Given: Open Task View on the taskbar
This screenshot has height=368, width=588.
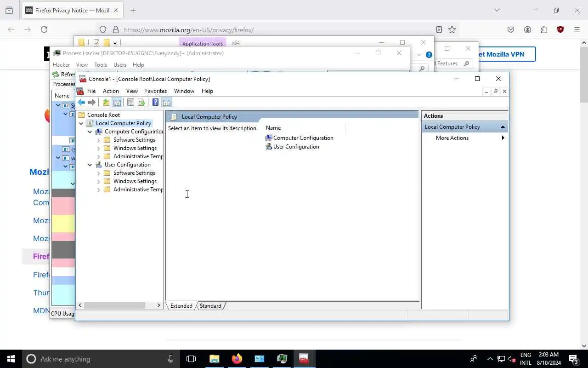Looking at the screenshot, I should pyautogui.click(x=191, y=359).
